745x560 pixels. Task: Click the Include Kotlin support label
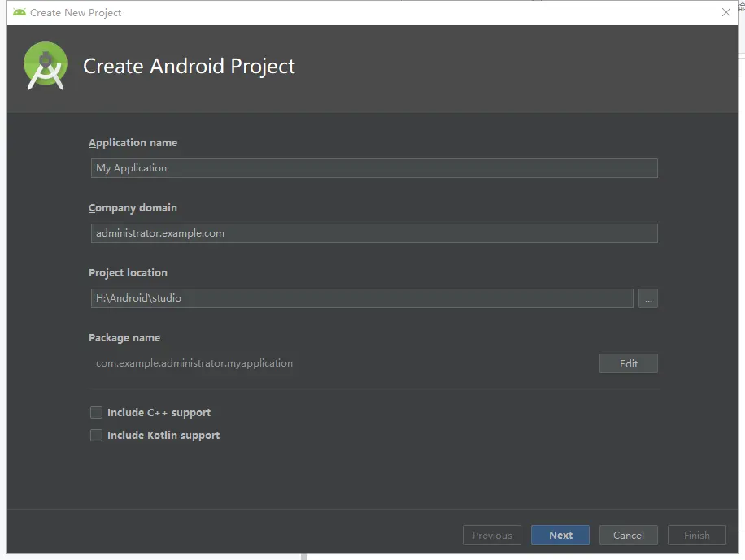tap(163, 436)
